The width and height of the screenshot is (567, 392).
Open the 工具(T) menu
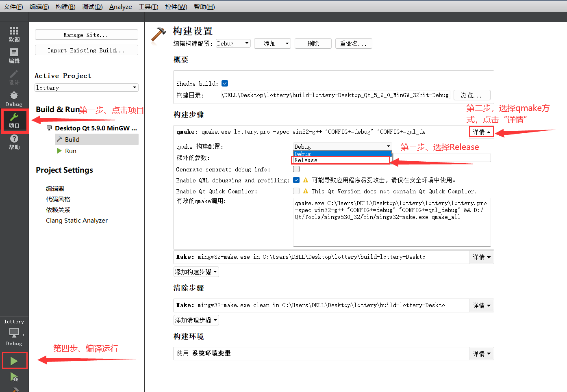pyautogui.click(x=148, y=7)
